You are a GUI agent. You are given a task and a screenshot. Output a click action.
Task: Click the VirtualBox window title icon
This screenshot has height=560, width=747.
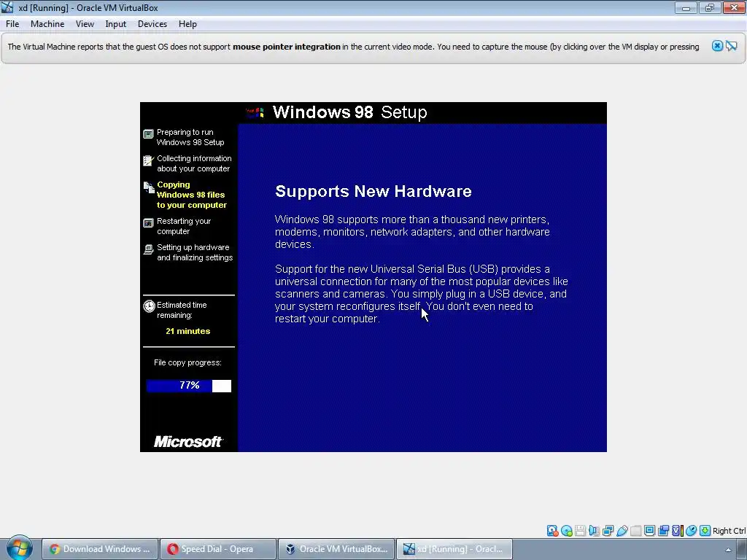point(7,7)
